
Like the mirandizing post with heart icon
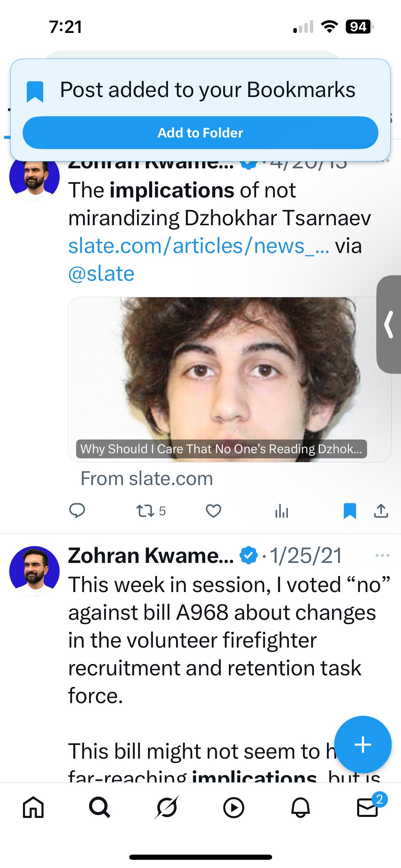[x=213, y=511]
